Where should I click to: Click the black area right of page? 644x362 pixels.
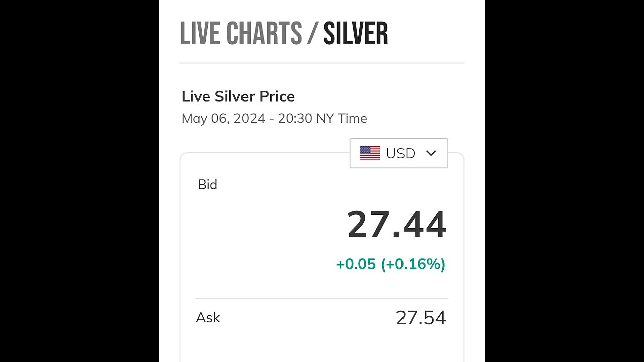[x=564, y=181]
